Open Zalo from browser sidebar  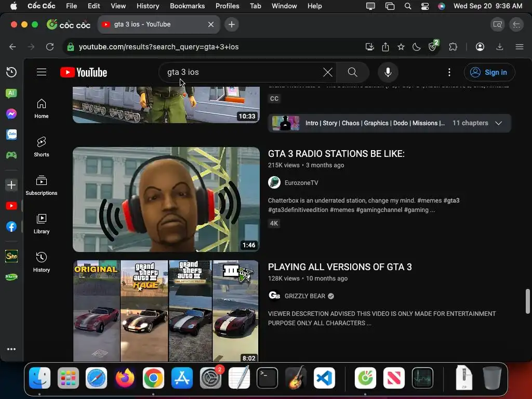[11, 135]
